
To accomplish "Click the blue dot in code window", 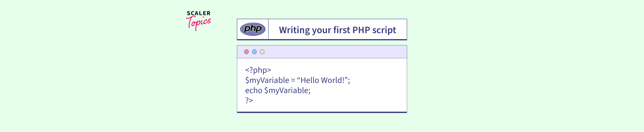I will tap(254, 52).
